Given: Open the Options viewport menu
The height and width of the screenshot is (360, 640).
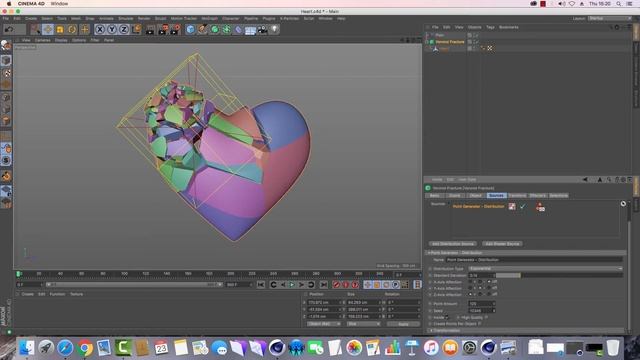Looking at the screenshot, I should [x=79, y=40].
